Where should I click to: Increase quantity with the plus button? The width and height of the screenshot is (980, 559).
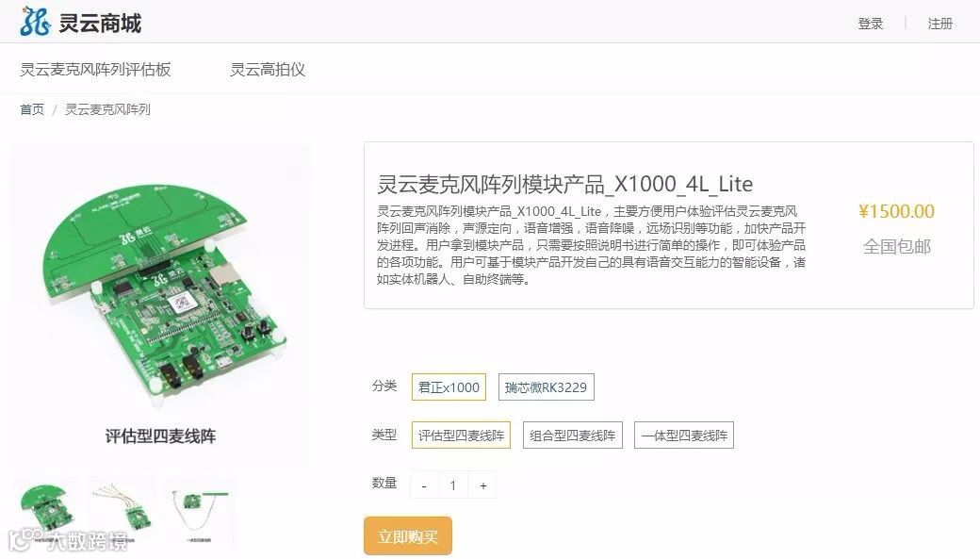pyautogui.click(x=483, y=485)
